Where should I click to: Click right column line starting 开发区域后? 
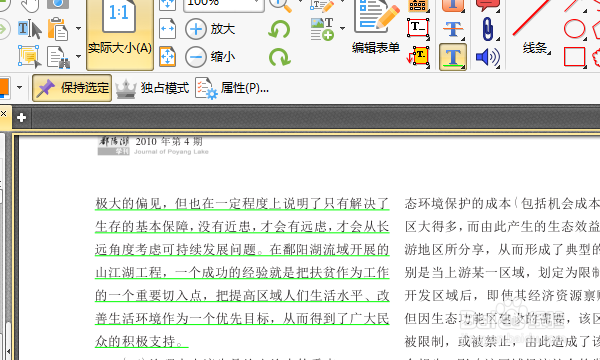click(x=502, y=295)
